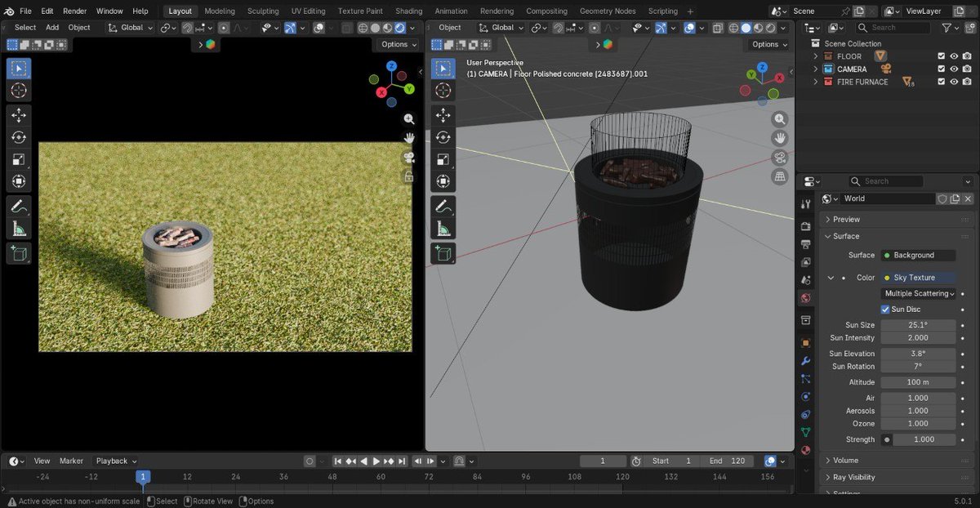980x508 pixels.
Task: Open Multiple Scattering sky type dropdown
Action: pos(919,293)
